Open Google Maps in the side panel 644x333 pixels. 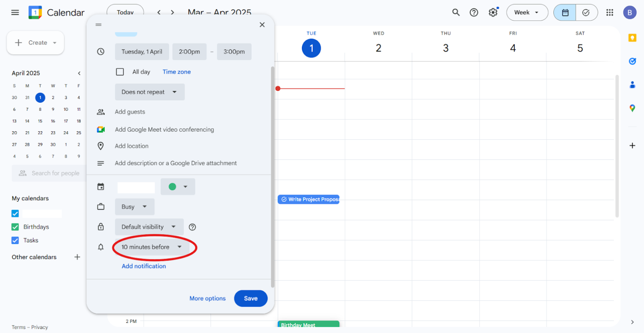click(x=632, y=108)
